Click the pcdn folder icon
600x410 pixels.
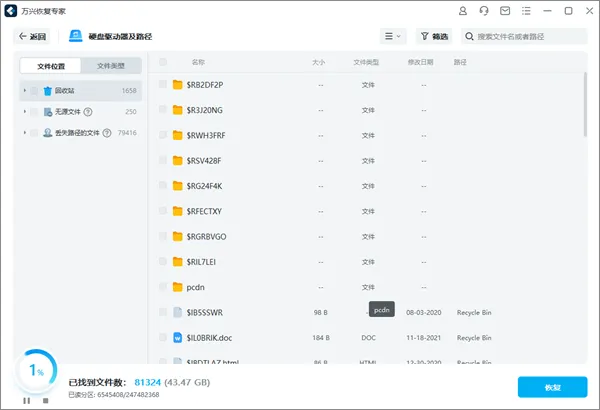178,287
